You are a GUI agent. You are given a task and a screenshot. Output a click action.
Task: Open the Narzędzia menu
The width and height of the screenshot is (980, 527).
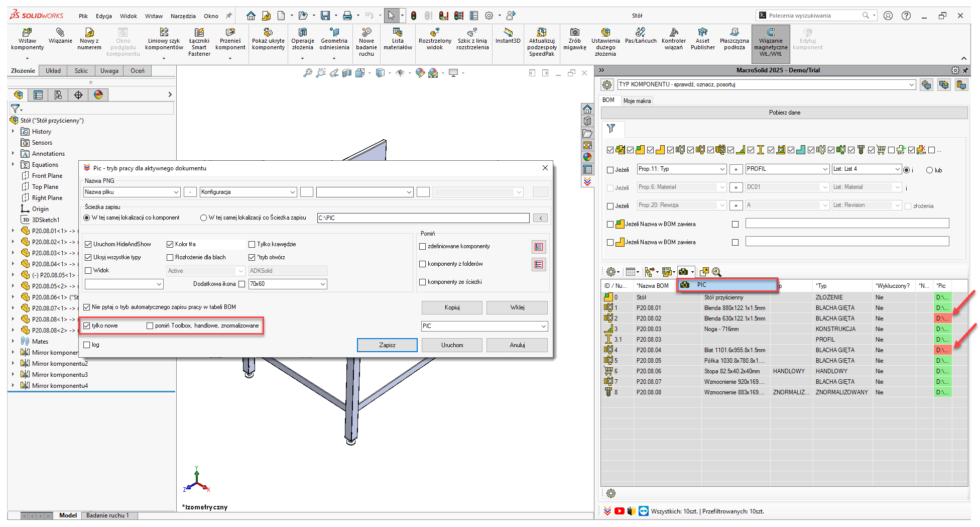(x=183, y=16)
